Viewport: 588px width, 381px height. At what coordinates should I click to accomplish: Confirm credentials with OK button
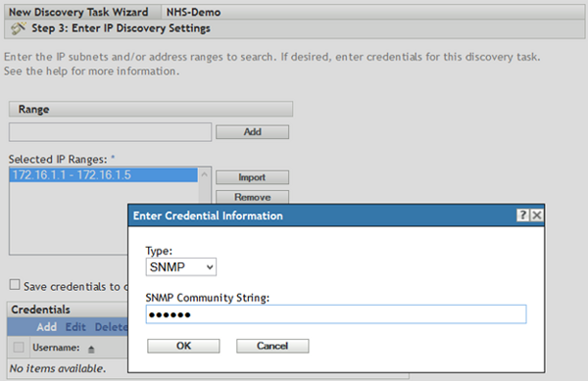click(183, 346)
